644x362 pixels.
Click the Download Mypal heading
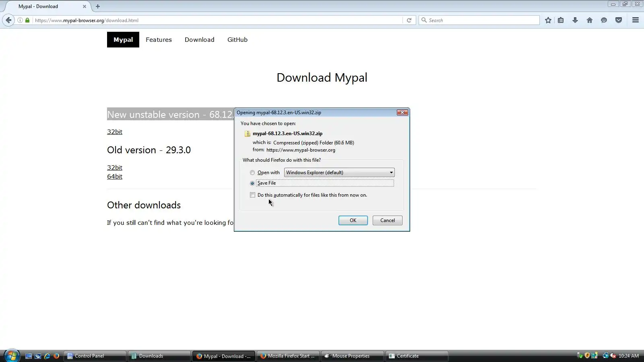(322, 78)
